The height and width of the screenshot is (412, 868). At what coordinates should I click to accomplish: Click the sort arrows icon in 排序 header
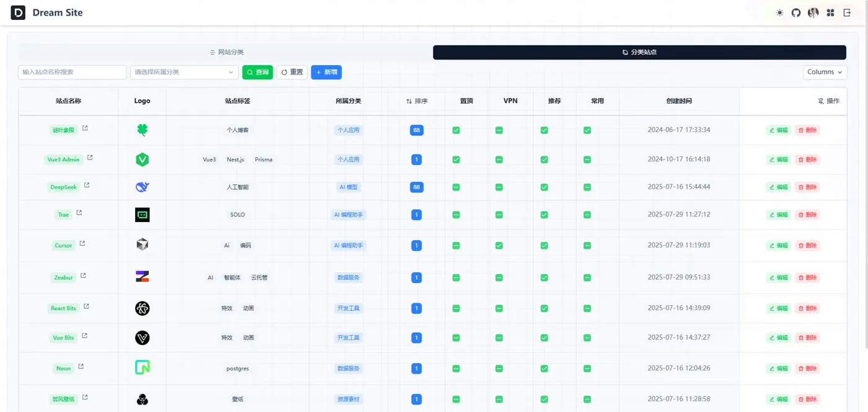point(409,101)
